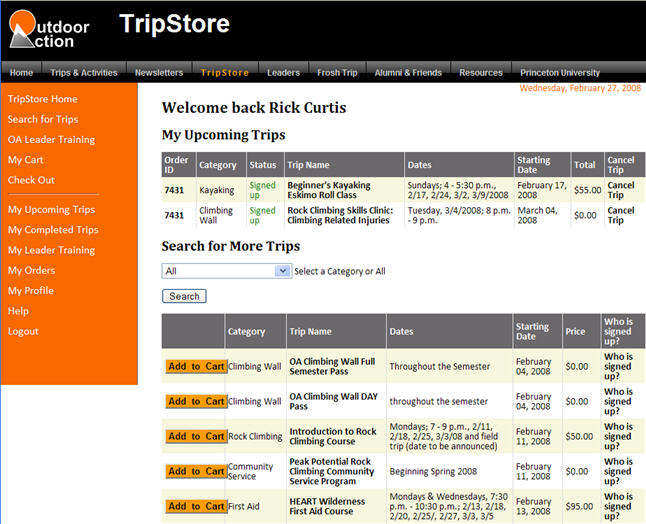View My Completed Trips

click(53, 230)
